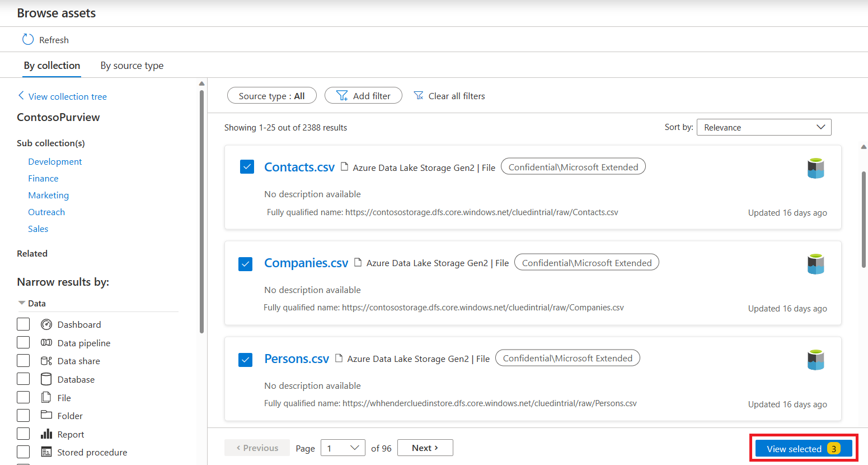Screen dimensions: 868x465
Task: Click the Database cylinder icon
Action: coord(46,379)
